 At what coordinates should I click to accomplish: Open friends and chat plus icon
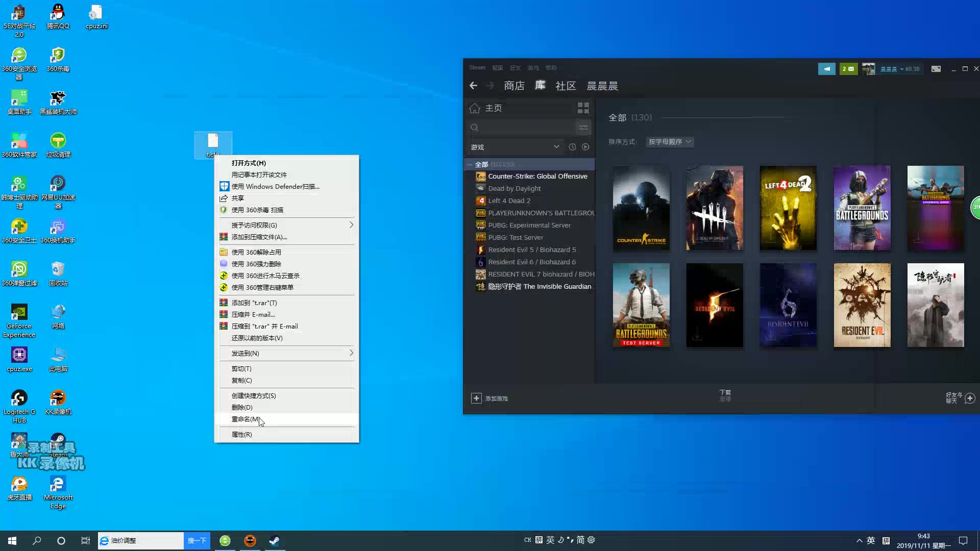click(x=970, y=398)
